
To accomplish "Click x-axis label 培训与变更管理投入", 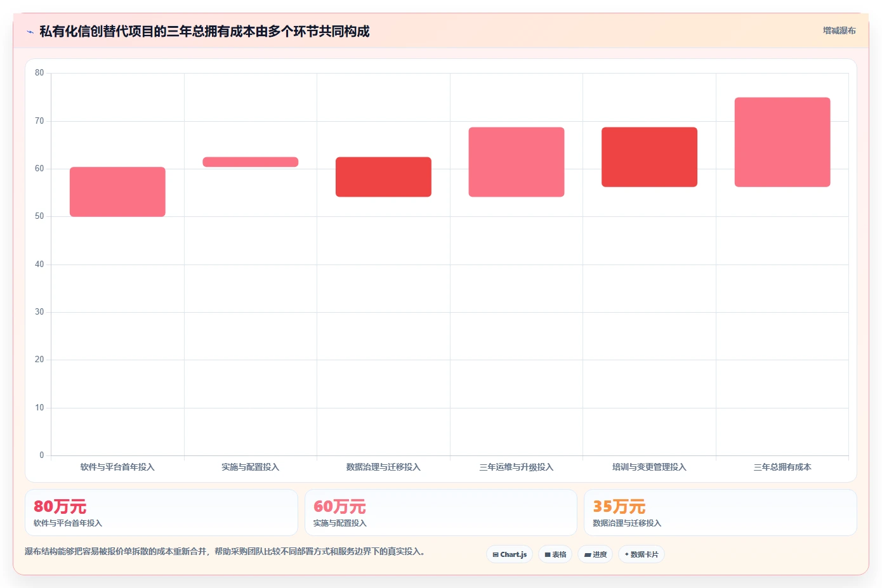I will point(649,467).
